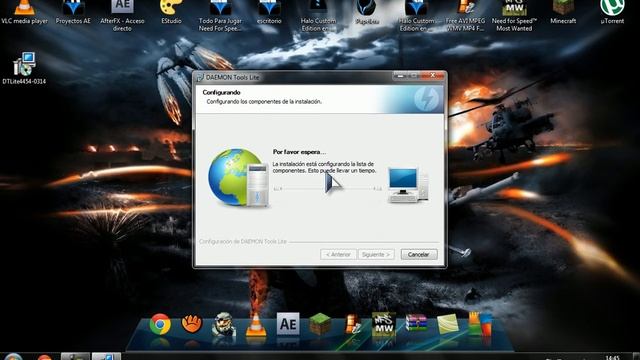Click the "Configurando" installer heading
The height and width of the screenshot is (360, 640).
221,92
